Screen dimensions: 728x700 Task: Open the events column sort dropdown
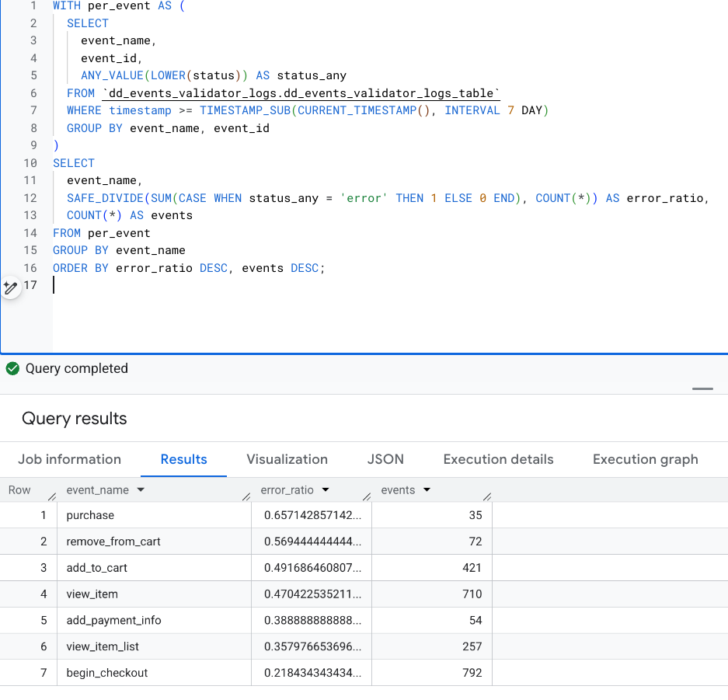[x=427, y=489]
